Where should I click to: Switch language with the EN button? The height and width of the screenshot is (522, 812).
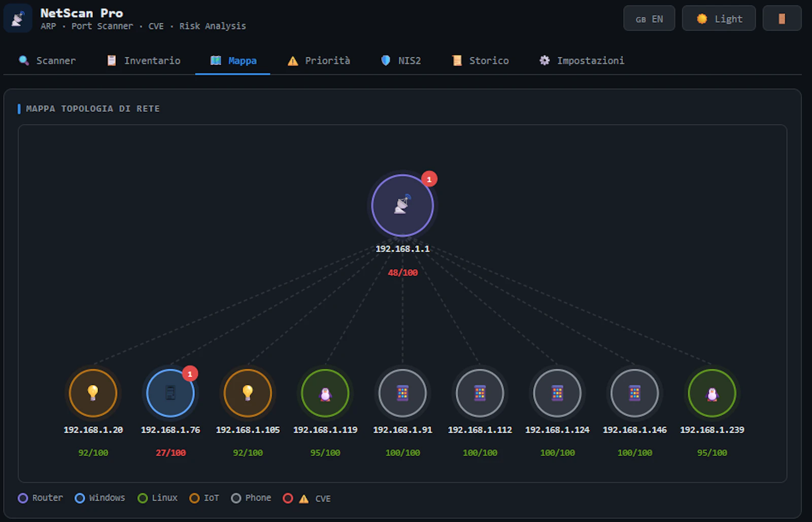click(649, 19)
